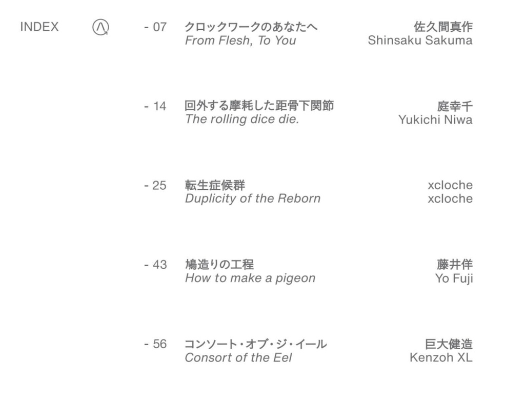This screenshot has width=525, height=420.
Task: Click page number 07 marker
Action: click(155, 27)
